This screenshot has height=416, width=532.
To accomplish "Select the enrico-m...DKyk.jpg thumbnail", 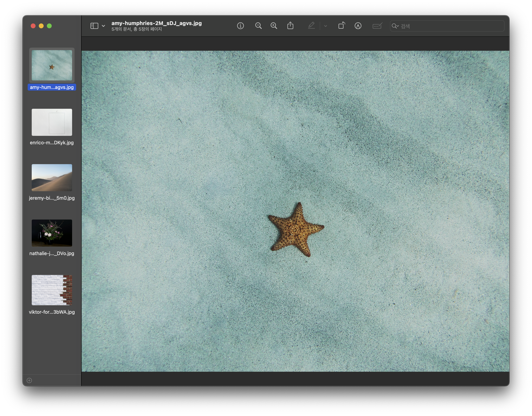I will pos(52,122).
